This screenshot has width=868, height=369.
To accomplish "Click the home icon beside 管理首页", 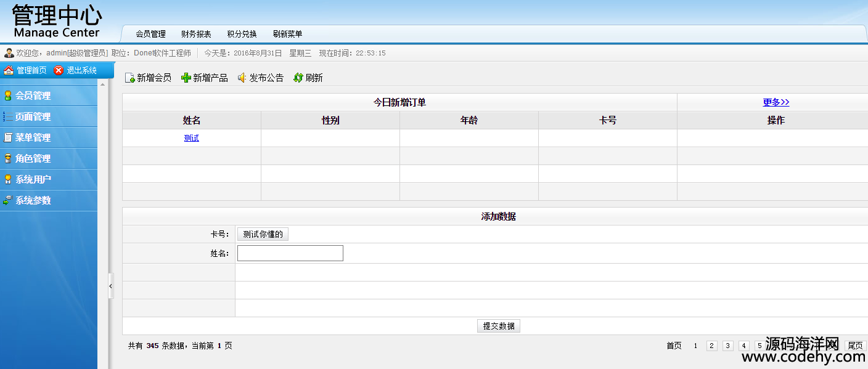I will [x=9, y=70].
